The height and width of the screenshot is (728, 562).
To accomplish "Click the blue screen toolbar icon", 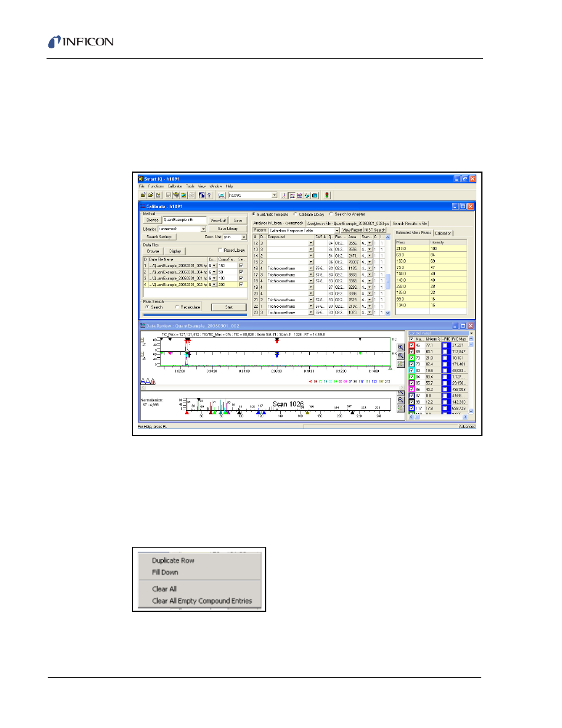I will click(315, 195).
